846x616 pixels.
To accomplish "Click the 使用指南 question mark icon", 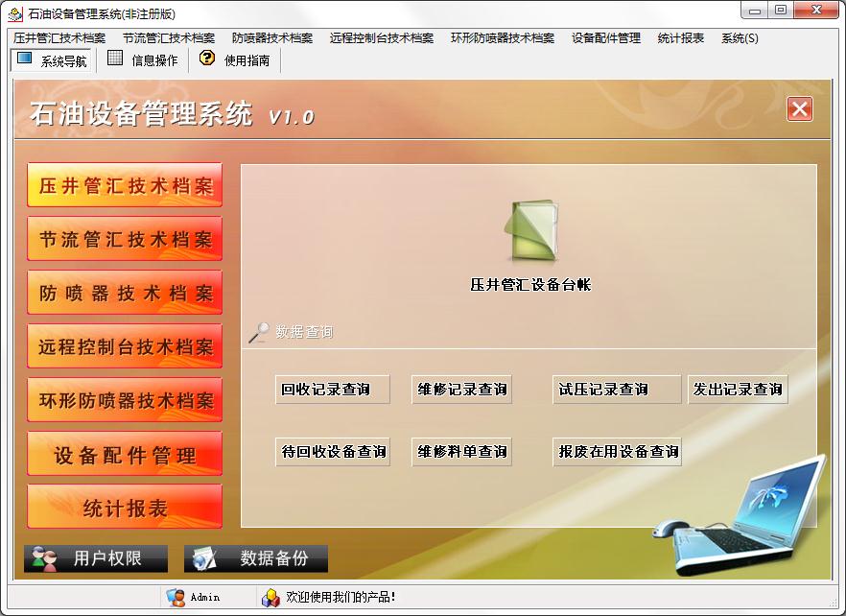I will pos(206,58).
